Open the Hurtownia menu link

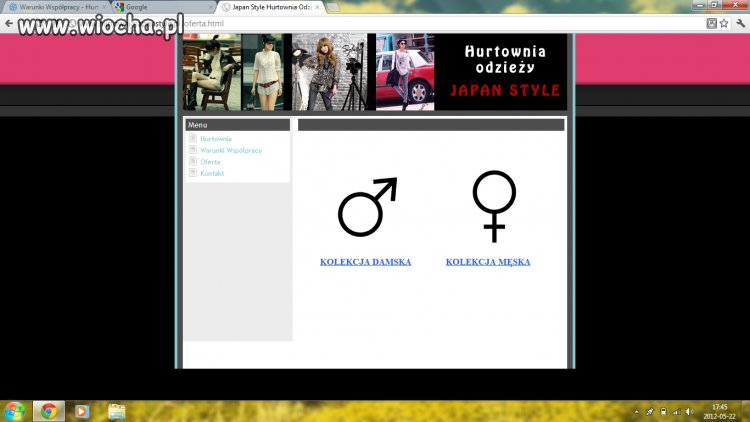point(216,139)
